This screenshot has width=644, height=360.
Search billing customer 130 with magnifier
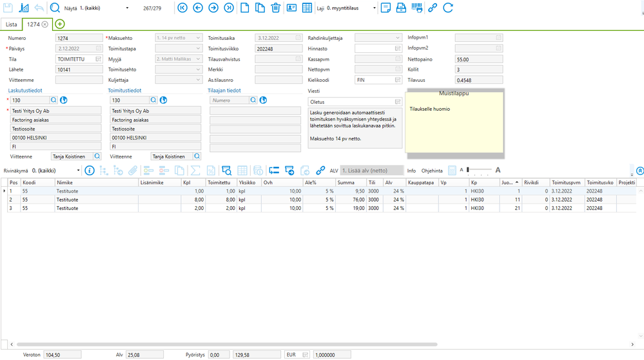[x=54, y=100]
